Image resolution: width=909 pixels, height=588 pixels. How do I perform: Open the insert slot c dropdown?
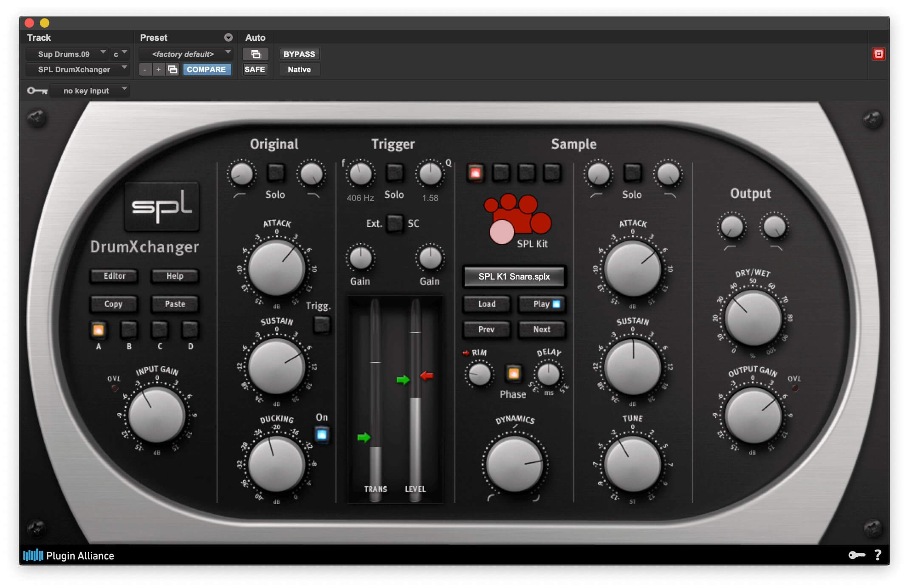tap(119, 54)
